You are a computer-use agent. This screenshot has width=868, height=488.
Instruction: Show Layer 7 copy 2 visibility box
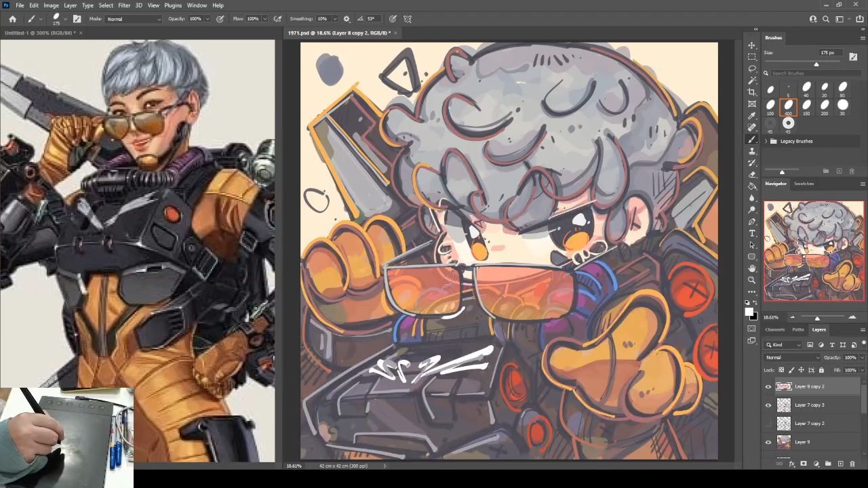(x=768, y=424)
